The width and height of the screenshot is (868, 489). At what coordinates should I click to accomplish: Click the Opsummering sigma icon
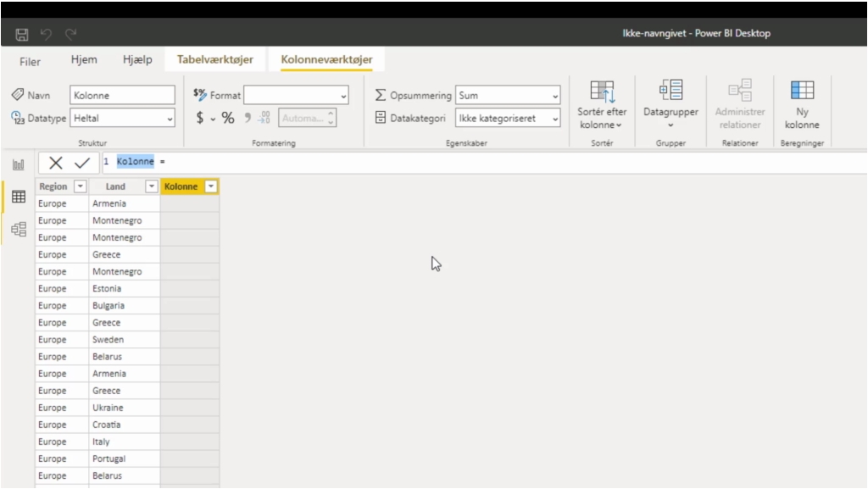(381, 95)
